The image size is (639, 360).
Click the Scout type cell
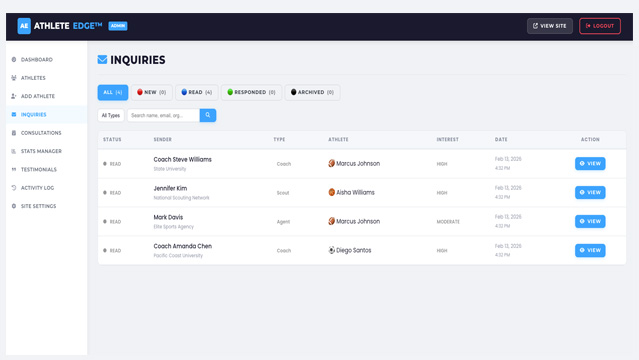coord(283,193)
